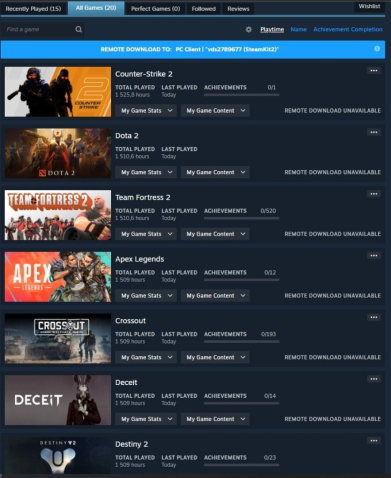This screenshot has width=391, height=478.
Task: Open the three-dot menu for Counter-Strike 2
Action: pos(374,70)
